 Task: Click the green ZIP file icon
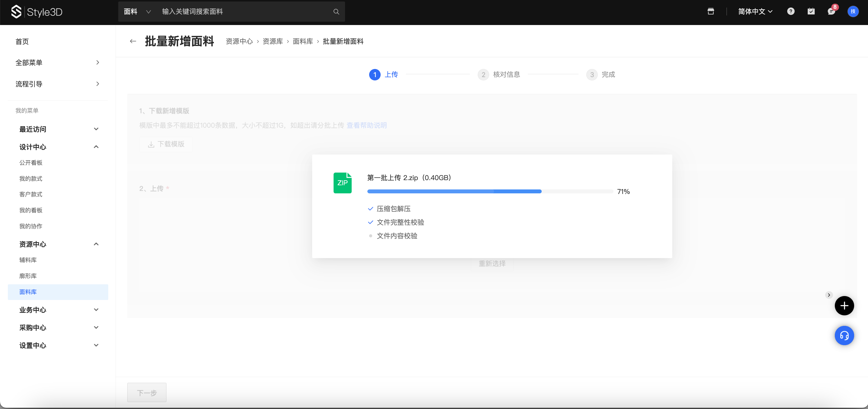342,183
